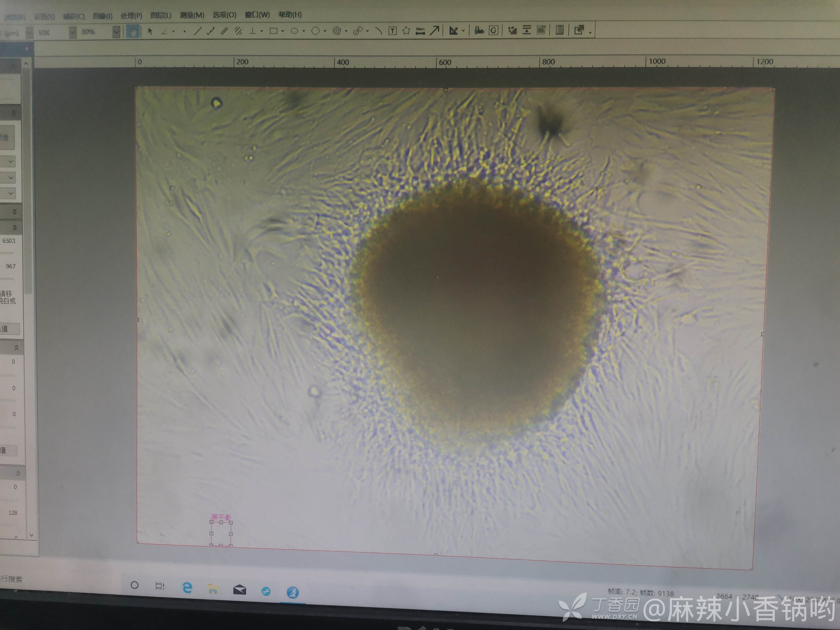Screen dimensions: 840x630
Task: Choose the triple parallel lines tool
Action: 238,31
